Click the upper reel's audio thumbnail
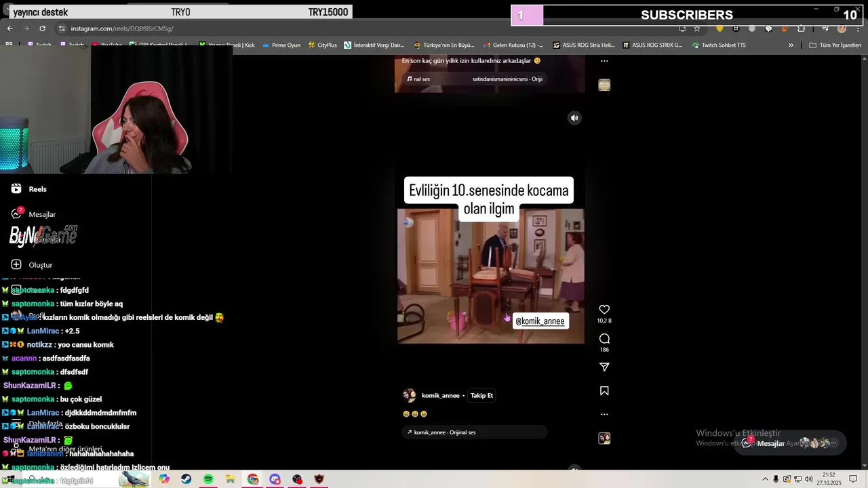Image resolution: width=868 pixels, height=488 pixels. (604, 85)
